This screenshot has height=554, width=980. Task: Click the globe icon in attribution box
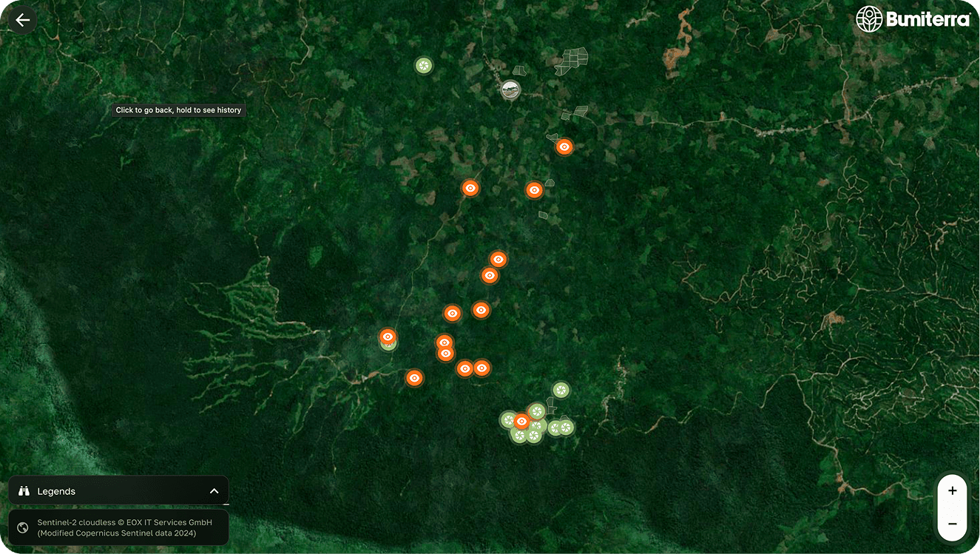(x=23, y=527)
